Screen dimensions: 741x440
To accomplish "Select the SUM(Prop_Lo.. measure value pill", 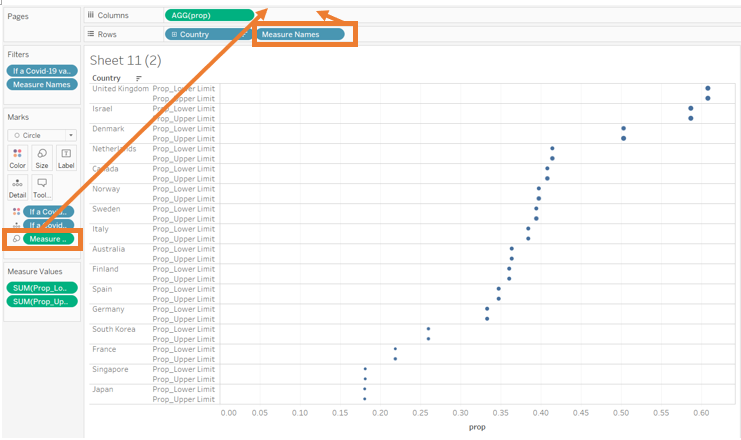I will (x=42, y=288).
